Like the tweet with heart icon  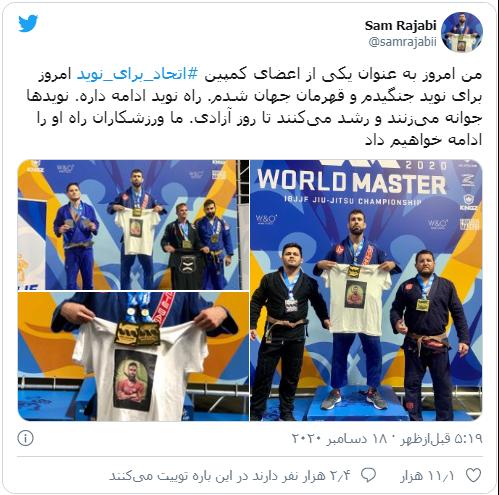tap(473, 475)
